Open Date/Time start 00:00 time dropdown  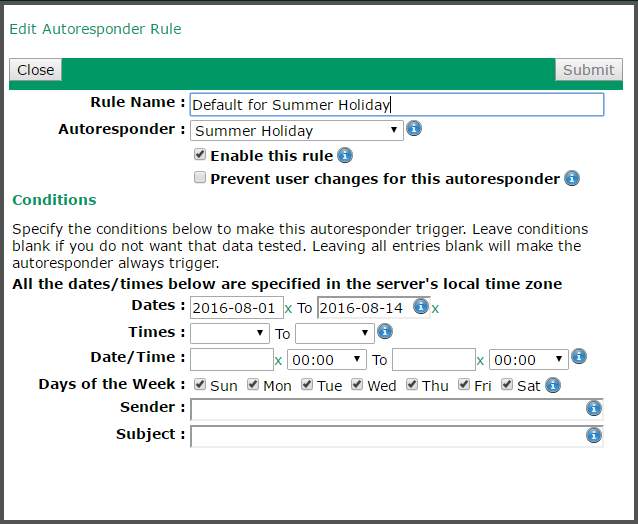click(x=327, y=360)
